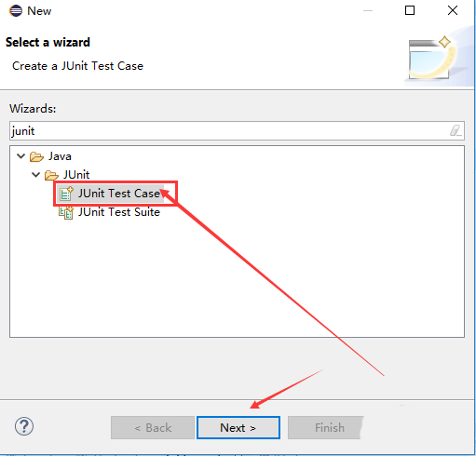Click the JUnit Test Suite wizard icon
Image resolution: width=476 pixels, height=456 pixels.
[x=66, y=212]
